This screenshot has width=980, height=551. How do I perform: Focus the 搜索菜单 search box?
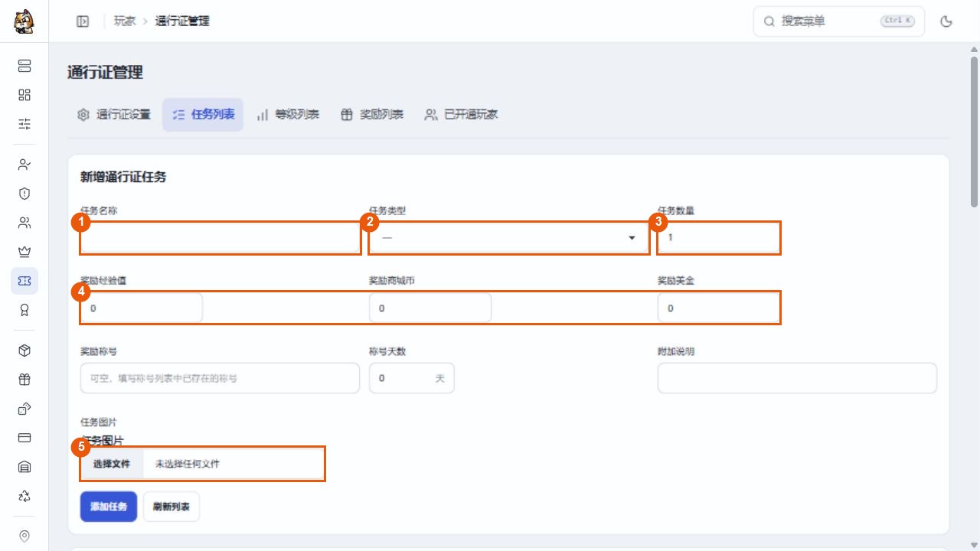(x=839, y=21)
